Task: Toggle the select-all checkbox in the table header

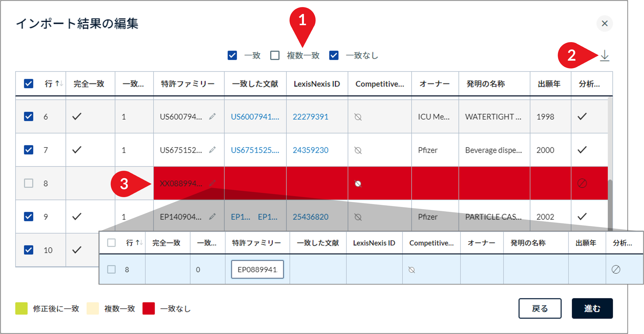Action: tap(28, 84)
